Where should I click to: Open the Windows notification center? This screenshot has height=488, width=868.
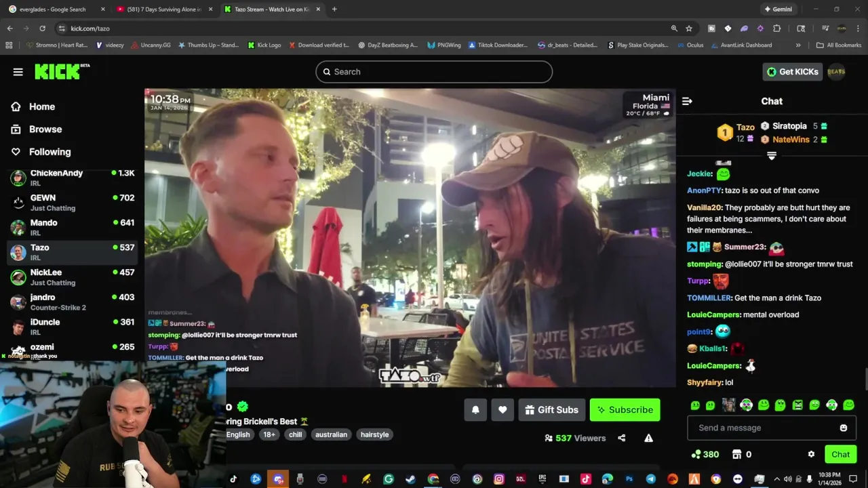point(853,479)
